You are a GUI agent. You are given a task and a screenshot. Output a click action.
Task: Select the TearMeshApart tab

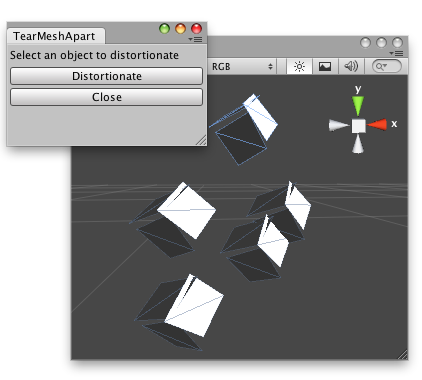click(x=54, y=36)
